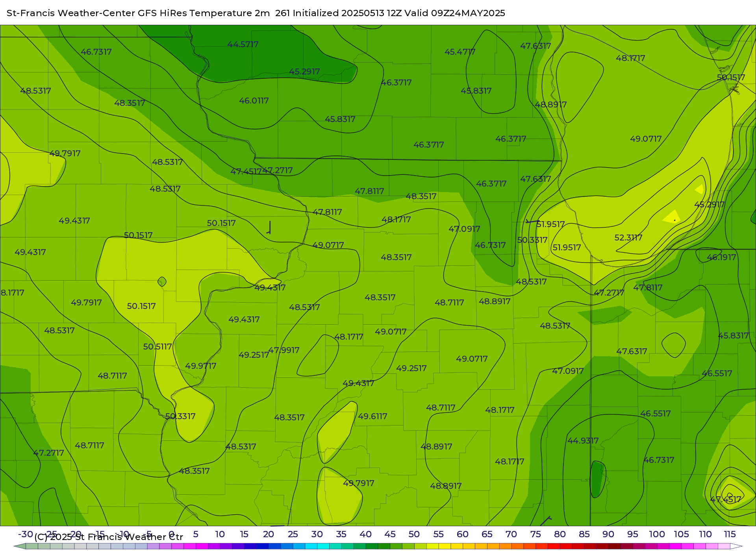
Task: Click the 49.9717 temperature label
Action: click(x=201, y=366)
